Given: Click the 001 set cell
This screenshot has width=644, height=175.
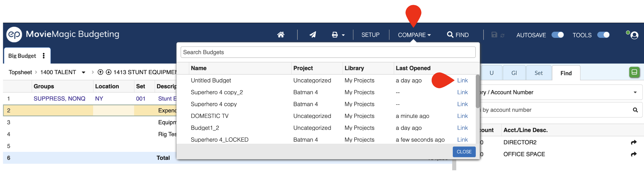Looking at the screenshot, I should click(140, 98).
